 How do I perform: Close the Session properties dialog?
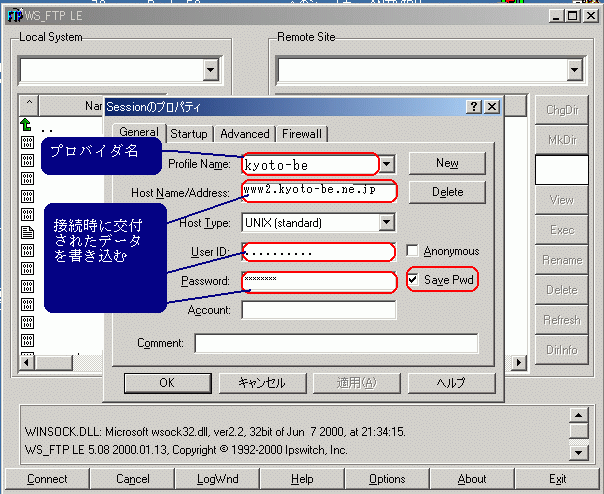(492, 106)
